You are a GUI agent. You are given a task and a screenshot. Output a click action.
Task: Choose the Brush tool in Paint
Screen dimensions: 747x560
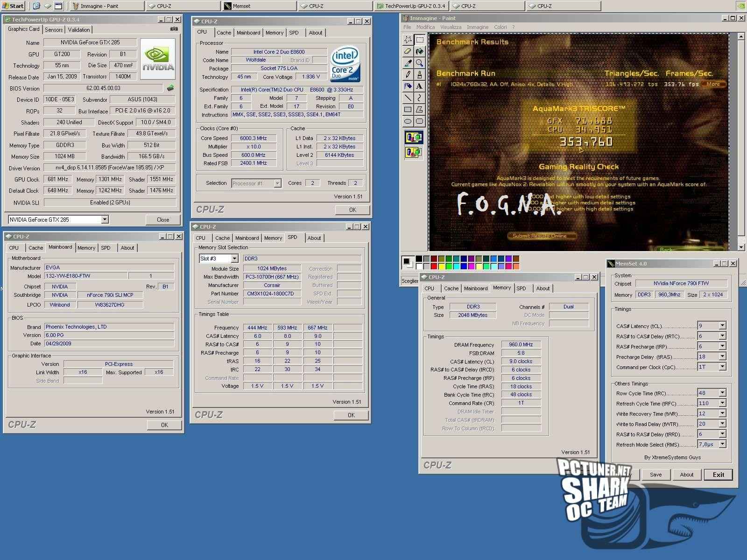419,75
